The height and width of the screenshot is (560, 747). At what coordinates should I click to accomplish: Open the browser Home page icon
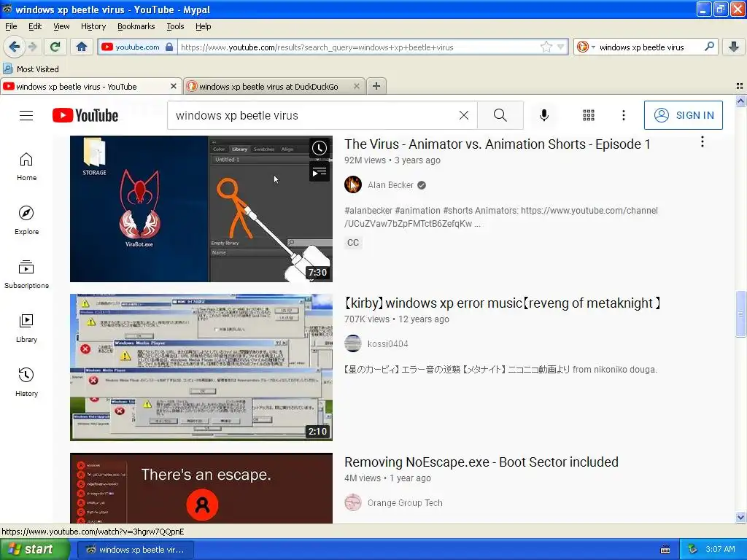point(82,47)
